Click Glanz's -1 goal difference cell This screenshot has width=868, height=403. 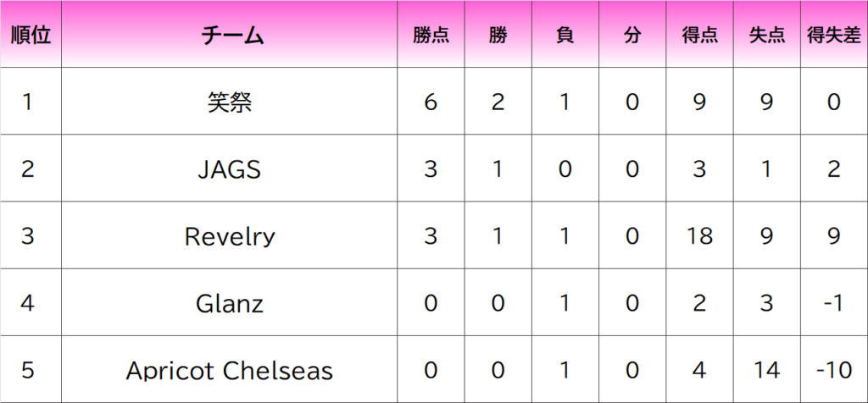tap(834, 303)
